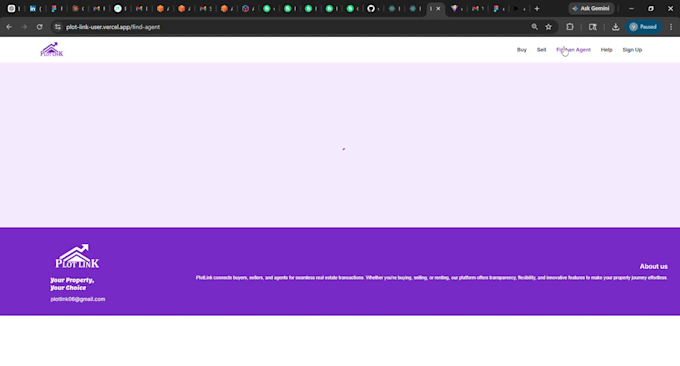
Task: Close the active tab
Action: (438, 9)
